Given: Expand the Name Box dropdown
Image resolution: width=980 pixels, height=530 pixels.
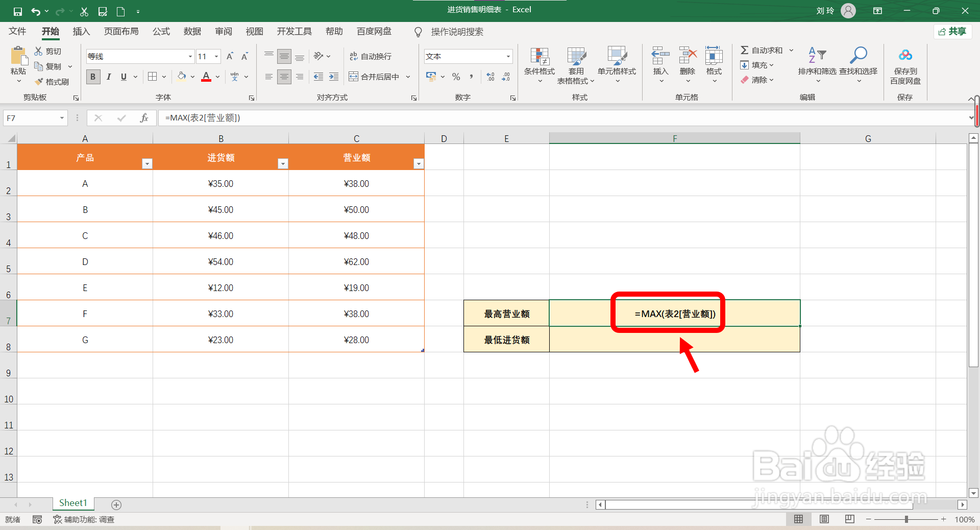Looking at the screenshot, I should 62,118.
